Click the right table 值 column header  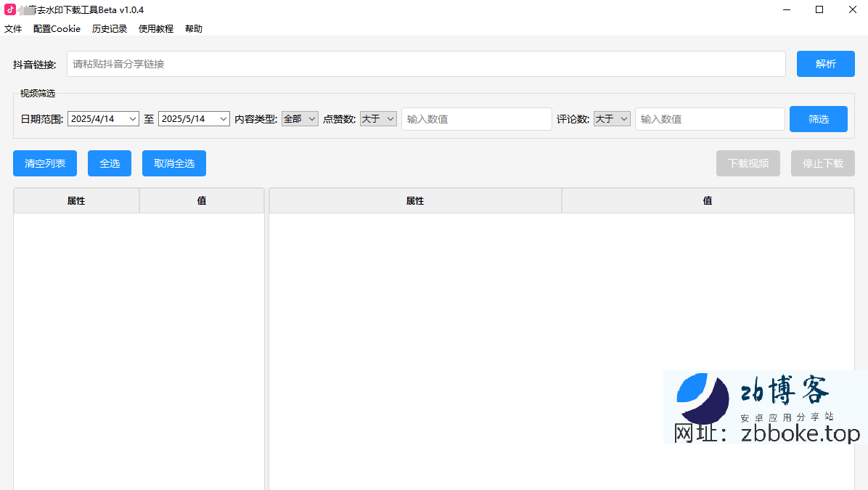coord(708,201)
